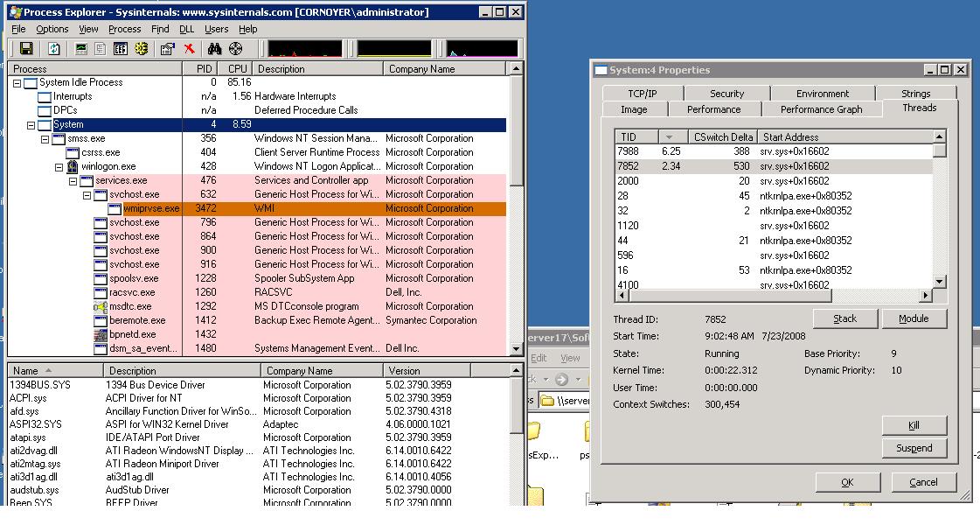Sort processes by the PID column header
The height and width of the screenshot is (525, 980).
point(201,69)
